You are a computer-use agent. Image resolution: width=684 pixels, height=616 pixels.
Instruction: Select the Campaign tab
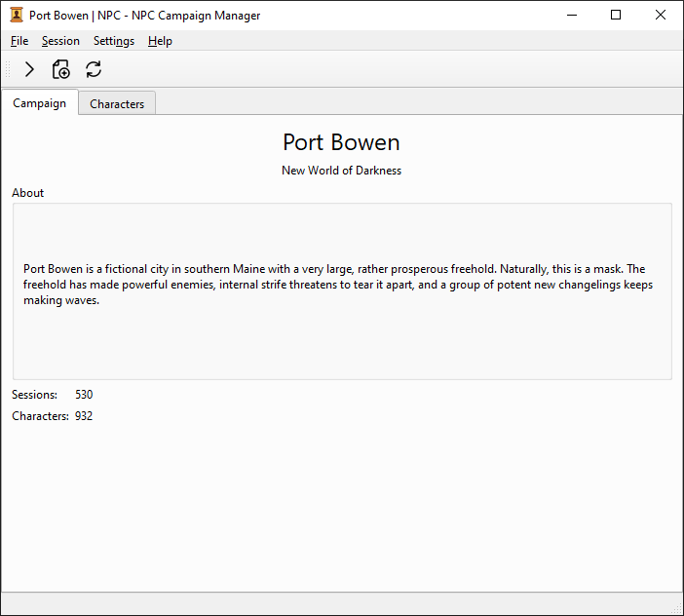pyautogui.click(x=40, y=103)
